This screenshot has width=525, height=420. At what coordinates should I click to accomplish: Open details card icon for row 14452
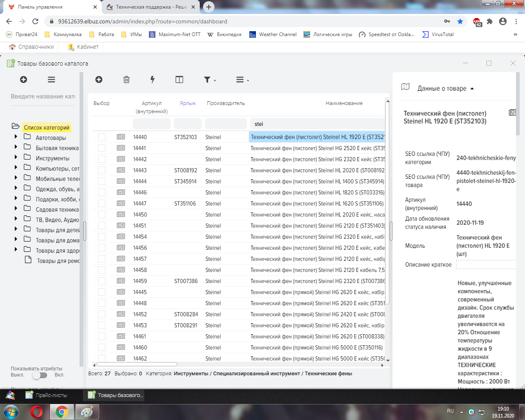point(121,314)
